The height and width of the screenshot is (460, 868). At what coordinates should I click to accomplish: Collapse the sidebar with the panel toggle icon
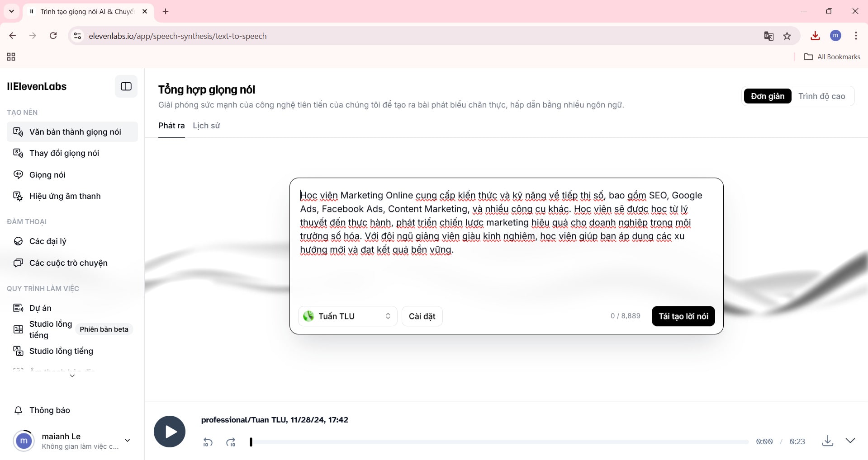[126, 86]
